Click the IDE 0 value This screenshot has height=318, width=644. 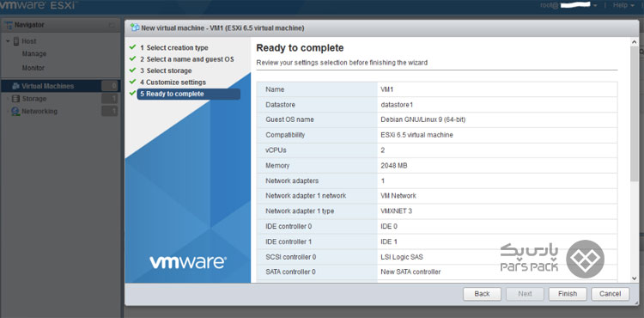[x=389, y=226]
